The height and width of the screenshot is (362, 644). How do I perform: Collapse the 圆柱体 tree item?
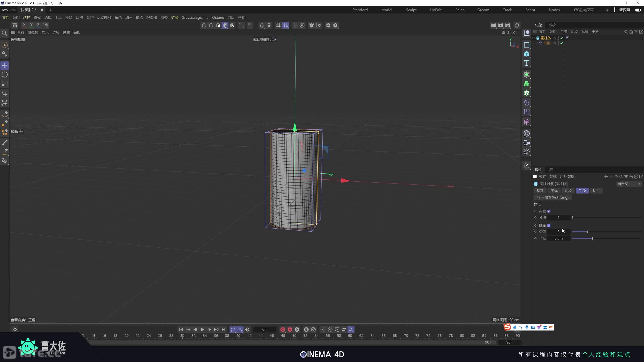(x=534, y=38)
